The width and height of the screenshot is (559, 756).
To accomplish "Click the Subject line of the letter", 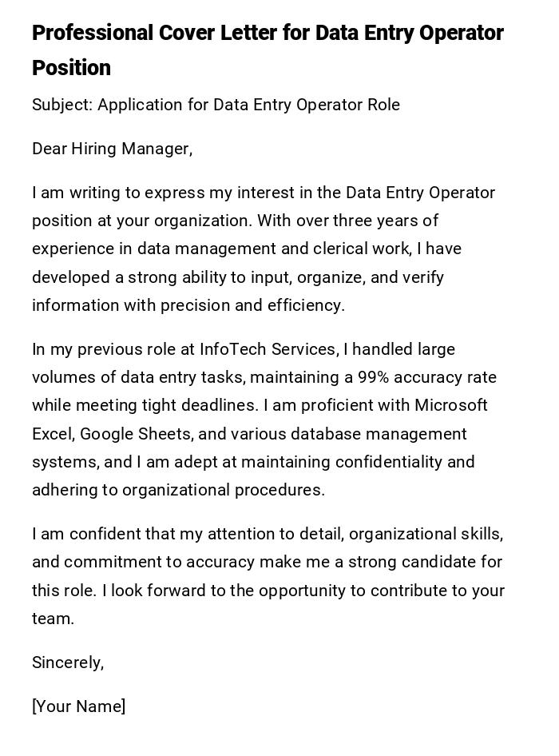I will tap(216, 105).
